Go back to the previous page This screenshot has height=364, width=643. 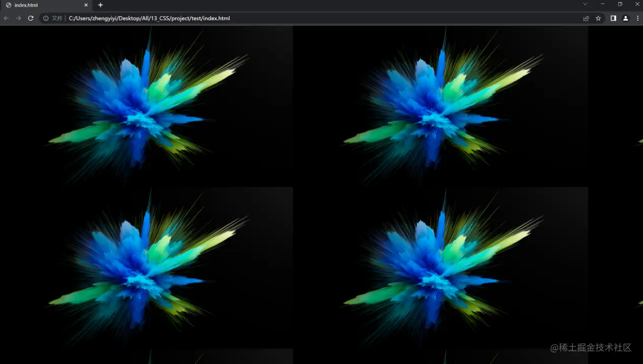pos(7,18)
